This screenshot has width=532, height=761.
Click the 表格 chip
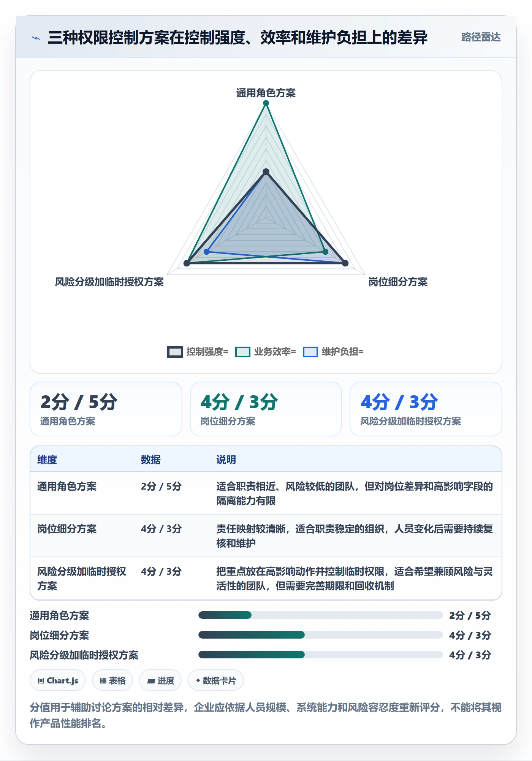click(x=112, y=680)
